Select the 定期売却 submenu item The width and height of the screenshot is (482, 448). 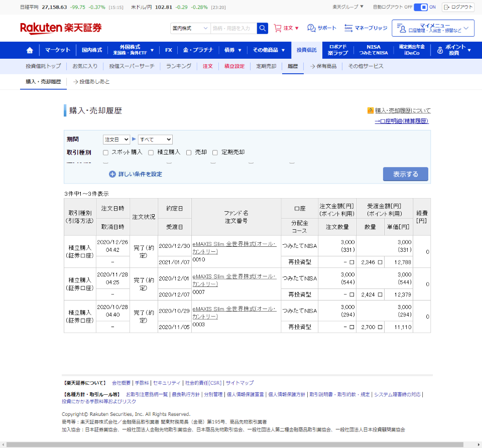(266, 66)
